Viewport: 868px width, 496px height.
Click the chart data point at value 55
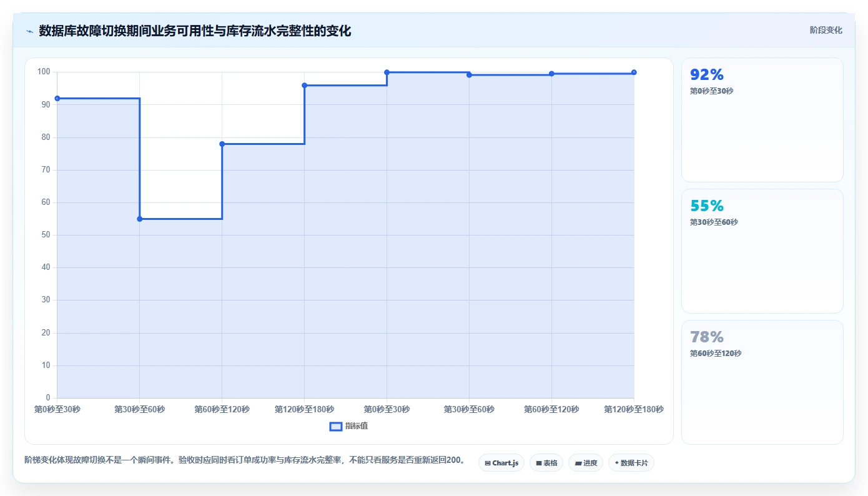click(140, 219)
